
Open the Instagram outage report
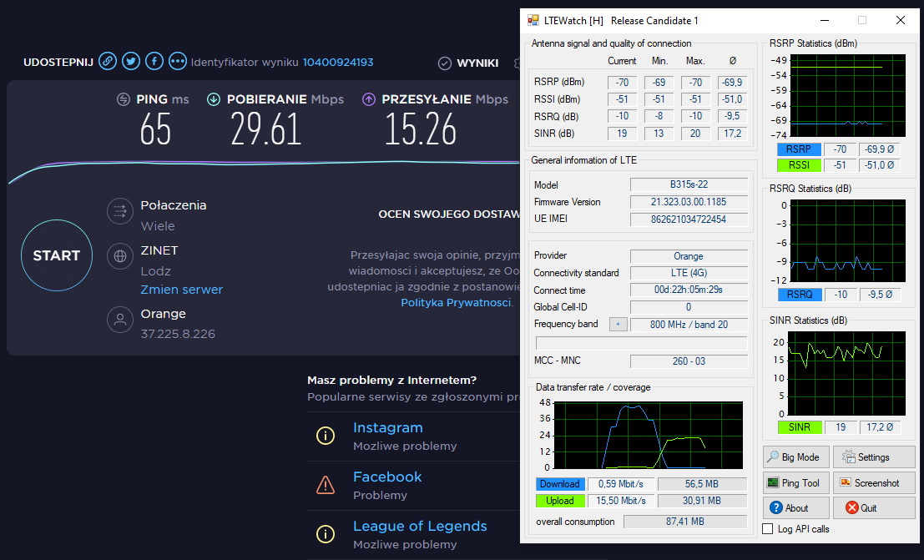(388, 427)
